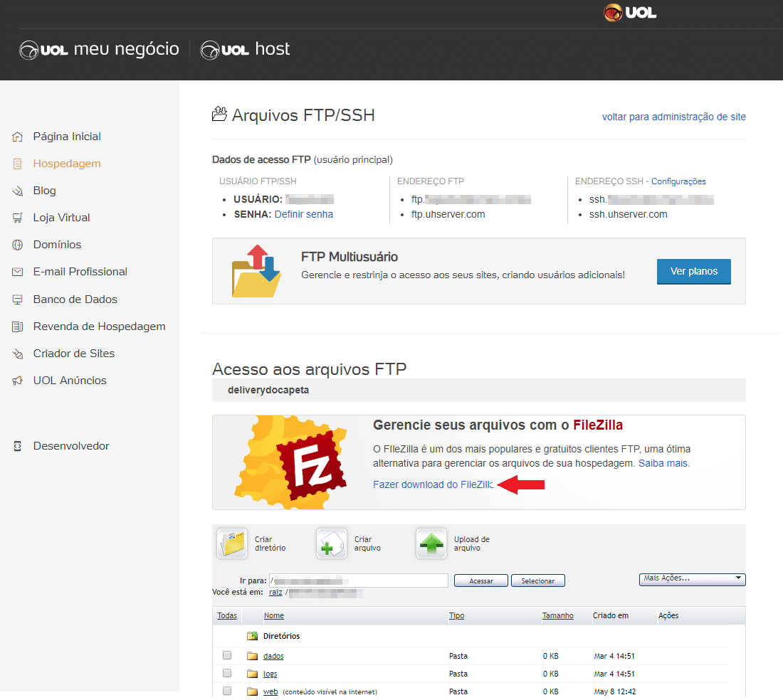Click the FTP Multiusuário folder arrows icon

click(x=256, y=271)
